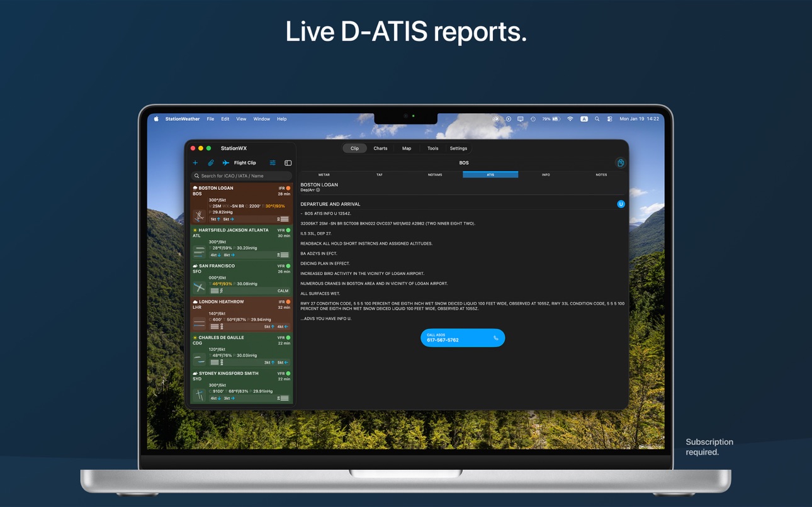This screenshot has height=507, width=812.
Task: Switch to the NOTES tab
Action: pyautogui.click(x=601, y=175)
